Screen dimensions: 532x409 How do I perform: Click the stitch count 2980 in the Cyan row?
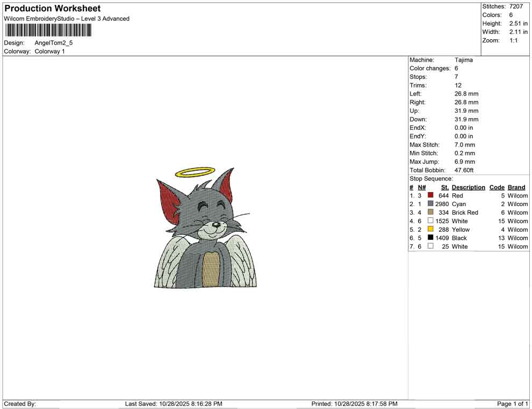[x=442, y=204]
